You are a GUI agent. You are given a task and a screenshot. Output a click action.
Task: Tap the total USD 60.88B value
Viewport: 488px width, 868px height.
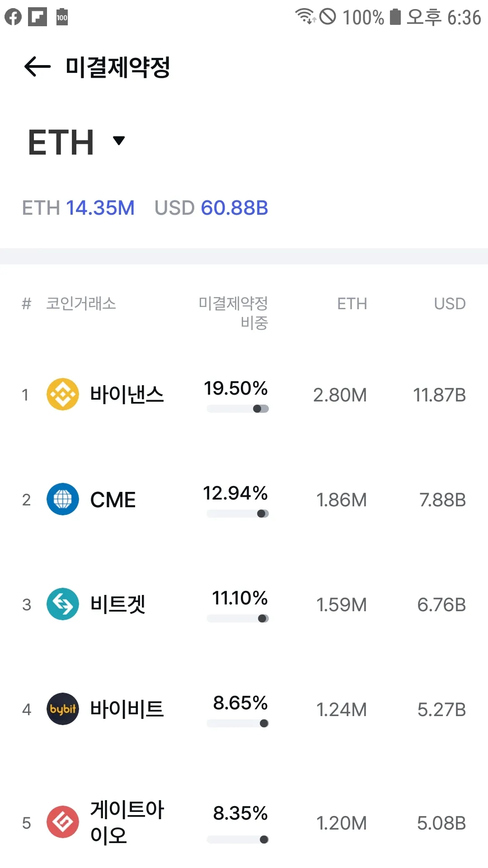pos(235,208)
